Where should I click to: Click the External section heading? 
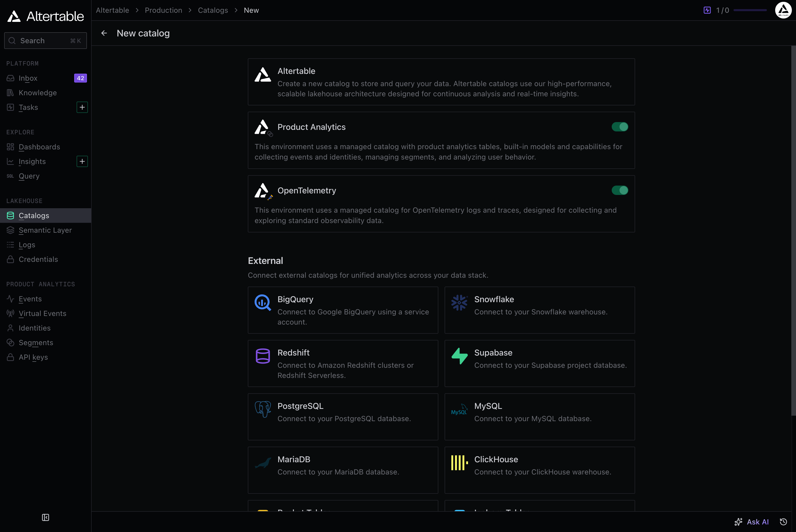tap(265, 261)
